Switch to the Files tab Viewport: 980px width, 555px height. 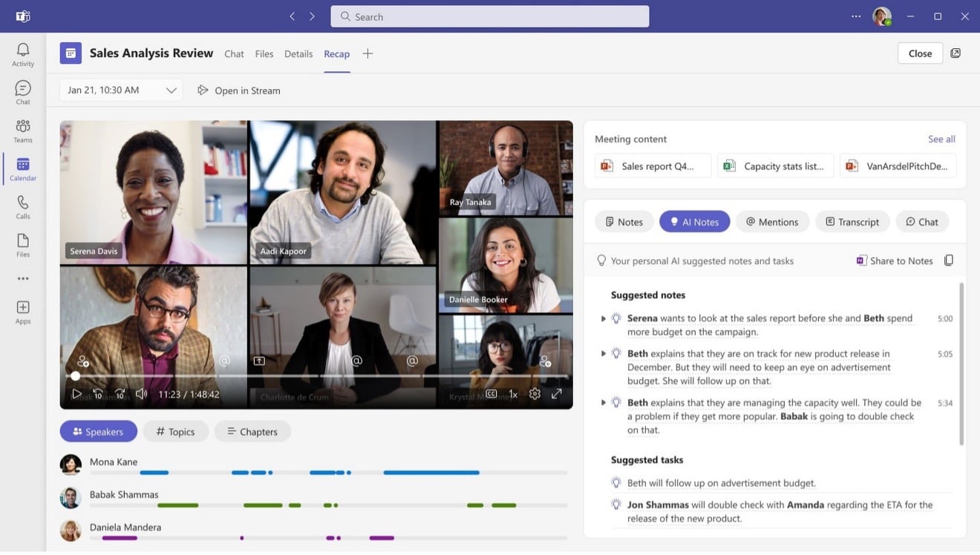pyautogui.click(x=264, y=53)
